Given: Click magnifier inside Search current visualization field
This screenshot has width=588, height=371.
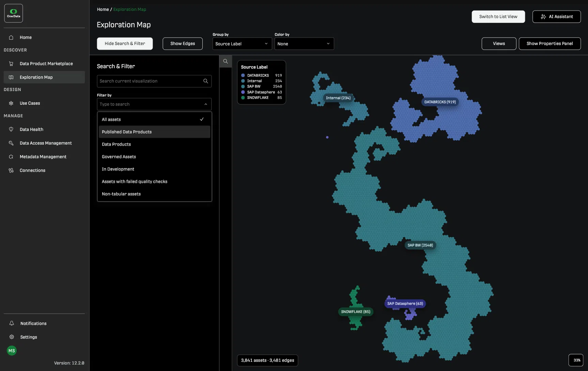Looking at the screenshot, I should (206, 81).
